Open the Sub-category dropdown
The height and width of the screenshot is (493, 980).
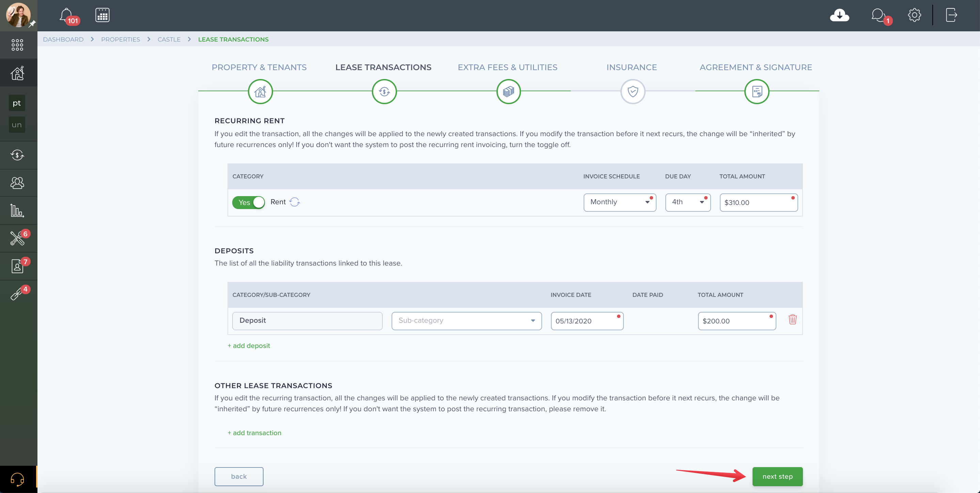point(467,321)
